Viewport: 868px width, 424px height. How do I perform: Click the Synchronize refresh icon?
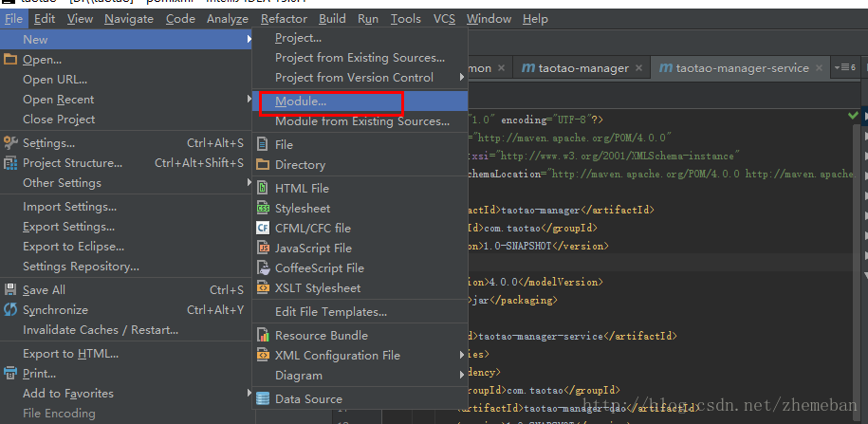tap(10, 310)
